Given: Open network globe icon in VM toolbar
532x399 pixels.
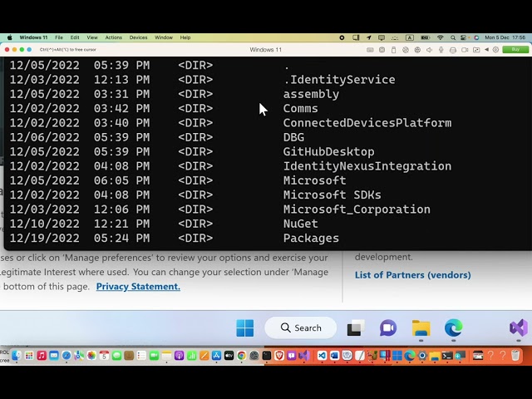Looking at the screenshot, I should point(417,50).
